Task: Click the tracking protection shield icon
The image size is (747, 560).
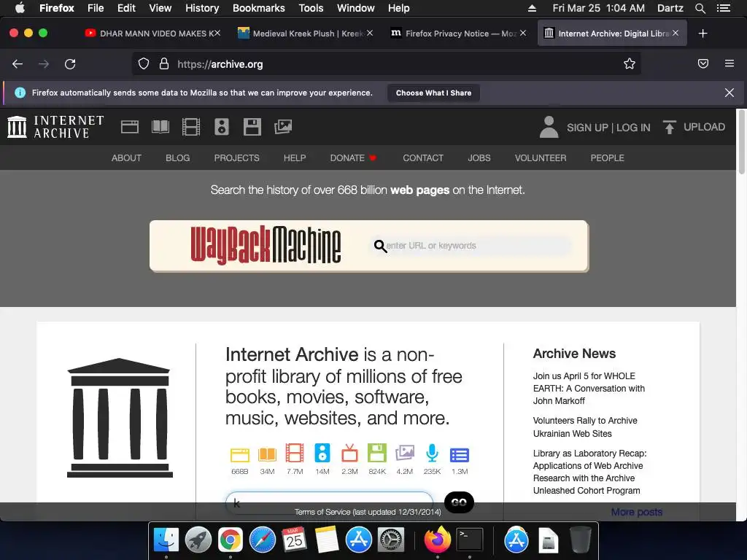Action: tap(144, 64)
